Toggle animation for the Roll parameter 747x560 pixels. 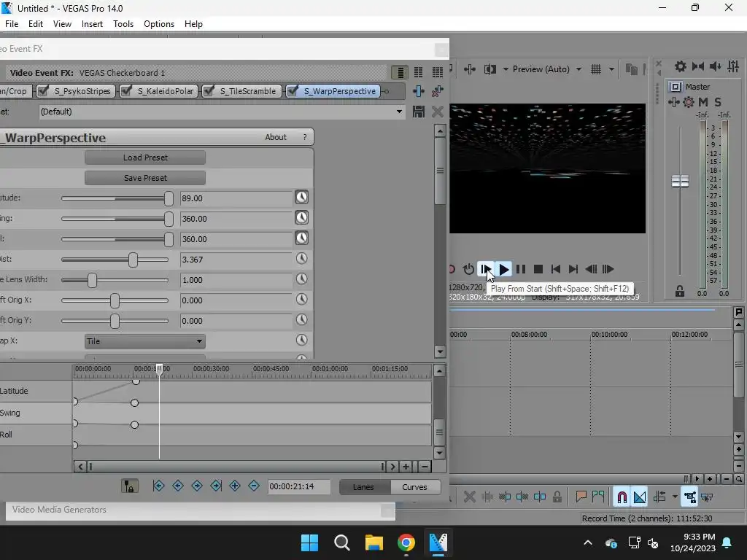301,238
